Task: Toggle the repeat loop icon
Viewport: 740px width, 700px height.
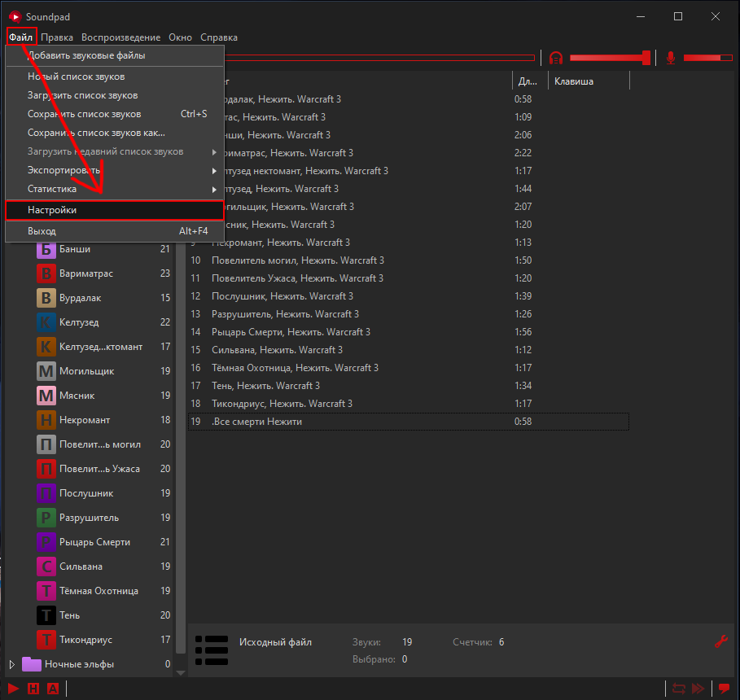Action: click(x=679, y=689)
